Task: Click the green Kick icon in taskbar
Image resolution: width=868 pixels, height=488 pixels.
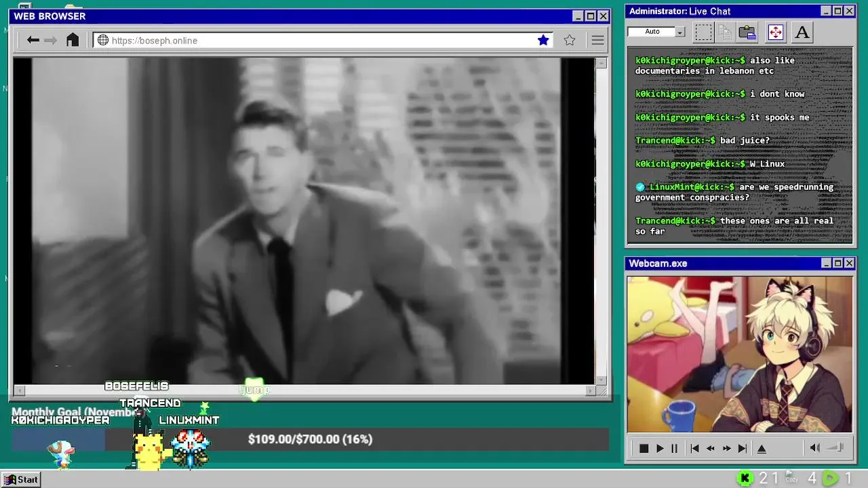Action: [x=745, y=479]
